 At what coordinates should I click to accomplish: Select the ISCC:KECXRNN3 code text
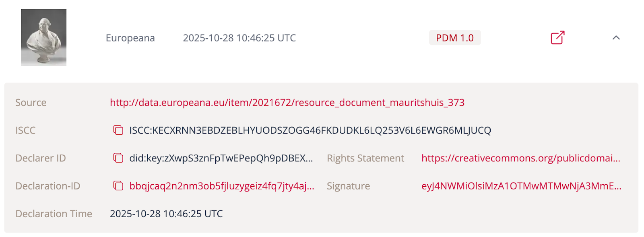coord(310,130)
